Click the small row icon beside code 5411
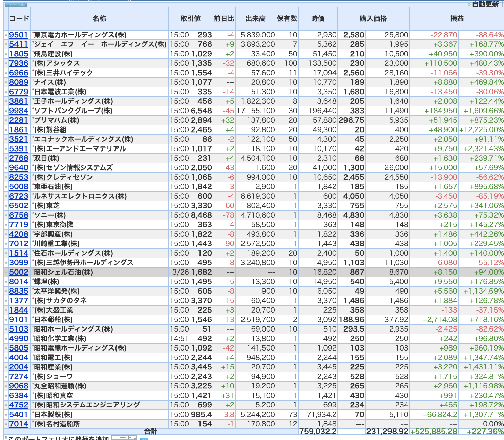This screenshot has height=440, width=504. coord(6,44)
